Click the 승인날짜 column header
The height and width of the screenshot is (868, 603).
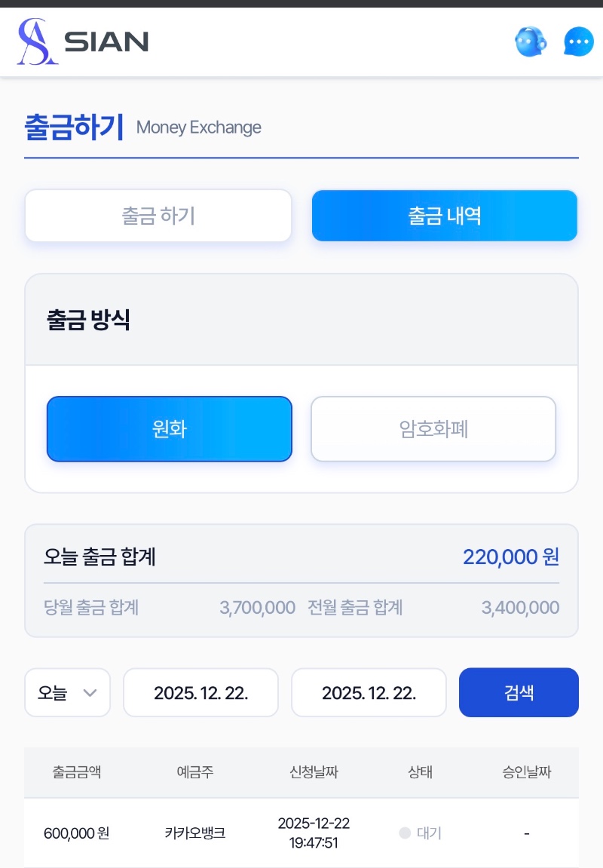click(527, 772)
